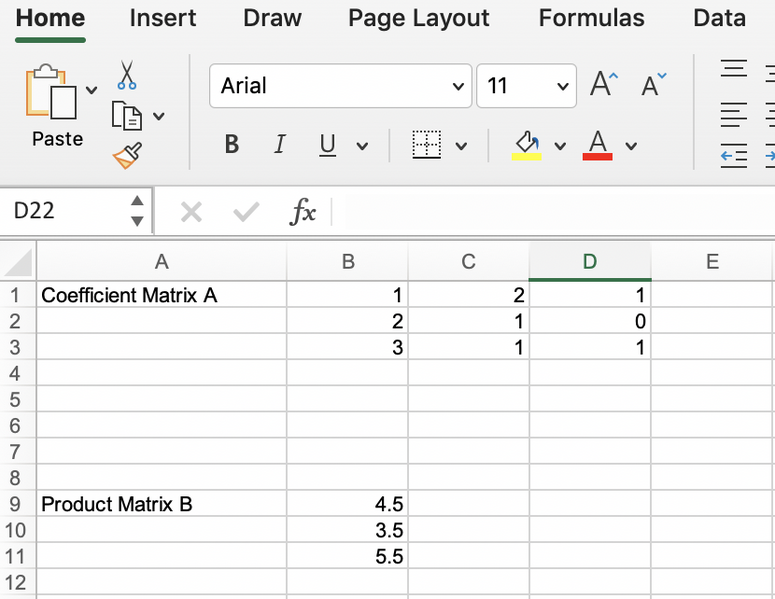Click the Paste clipboard icon
This screenshot has width=775, height=599.
pos(51,92)
